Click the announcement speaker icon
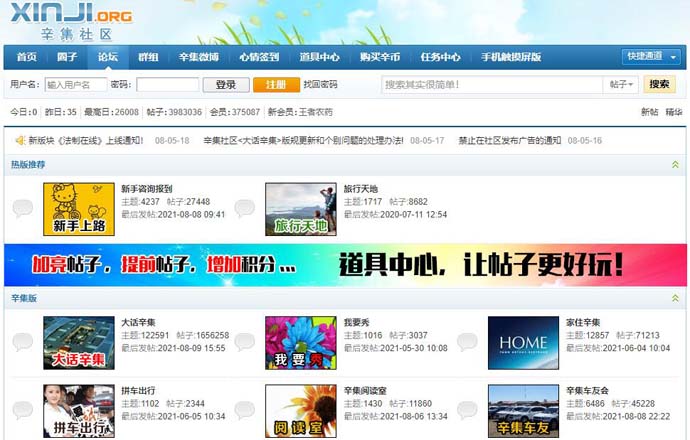Viewport: 690px width, 440px height. click(x=19, y=140)
